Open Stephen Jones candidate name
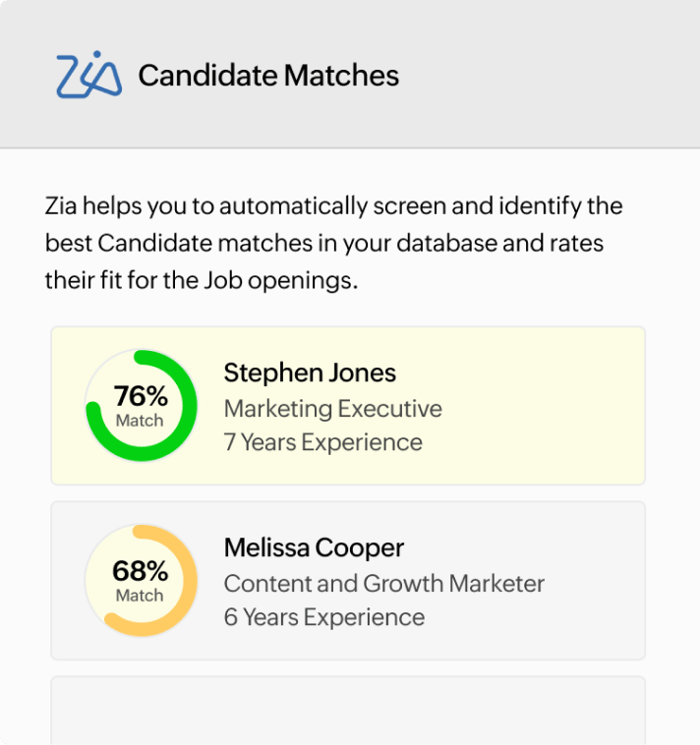 point(310,372)
